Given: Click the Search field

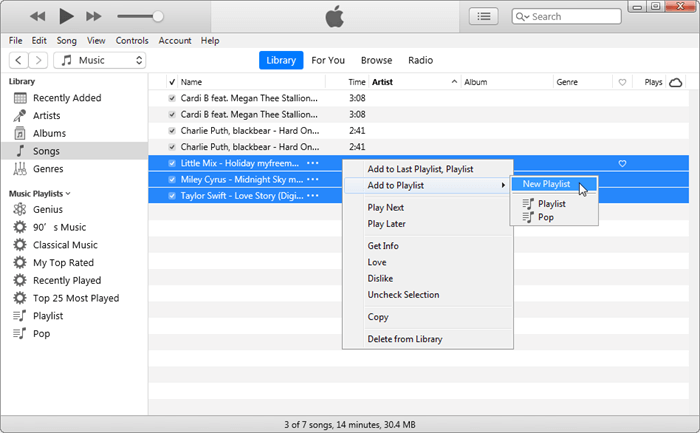Looking at the screenshot, I should pyautogui.click(x=567, y=17).
